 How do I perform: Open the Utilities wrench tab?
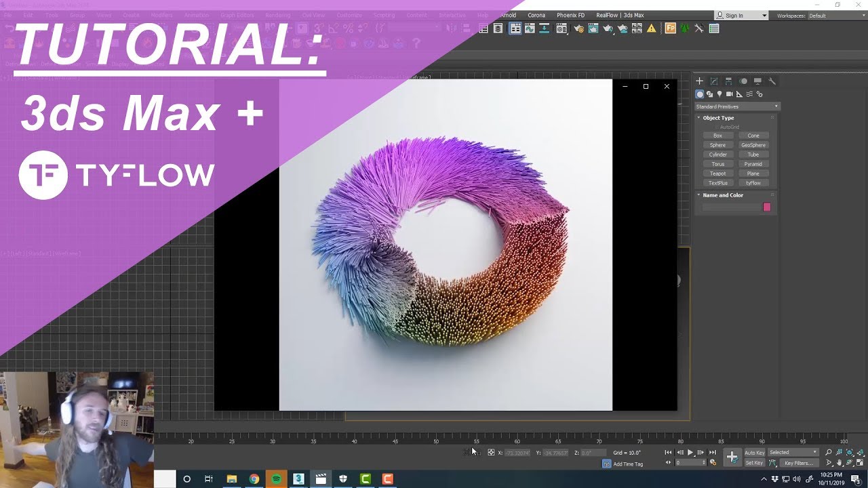(772, 81)
